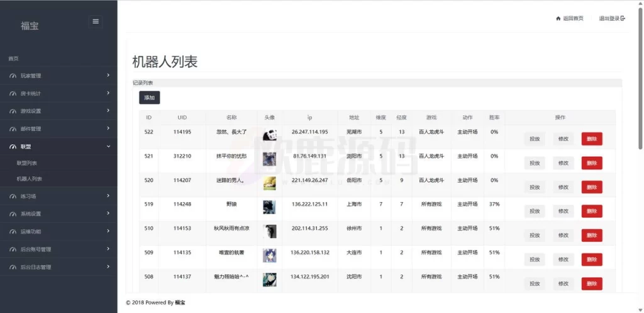Click the gauge icon beside 后台日志管理
644x313 pixels.
(x=13, y=267)
